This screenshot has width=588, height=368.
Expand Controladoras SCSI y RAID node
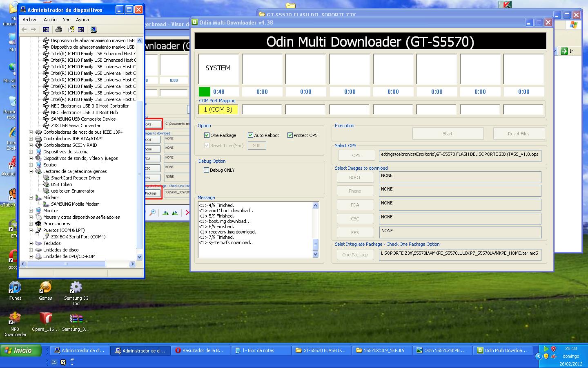(31, 145)
